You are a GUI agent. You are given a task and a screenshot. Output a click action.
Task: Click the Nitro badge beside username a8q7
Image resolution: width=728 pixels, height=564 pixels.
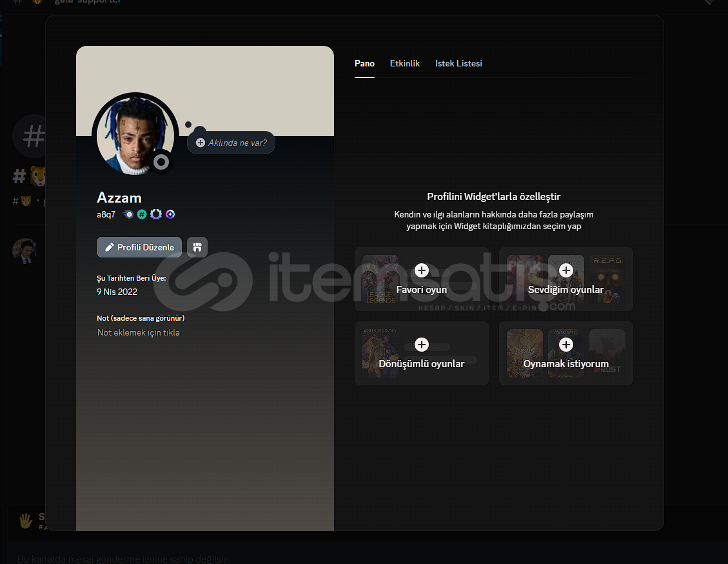[x=128, y=214]
